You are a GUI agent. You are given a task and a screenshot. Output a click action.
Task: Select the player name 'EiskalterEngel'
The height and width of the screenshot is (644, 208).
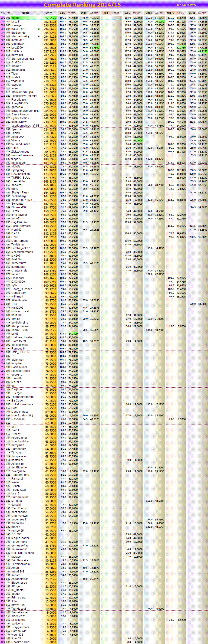(x=21, y=371)
